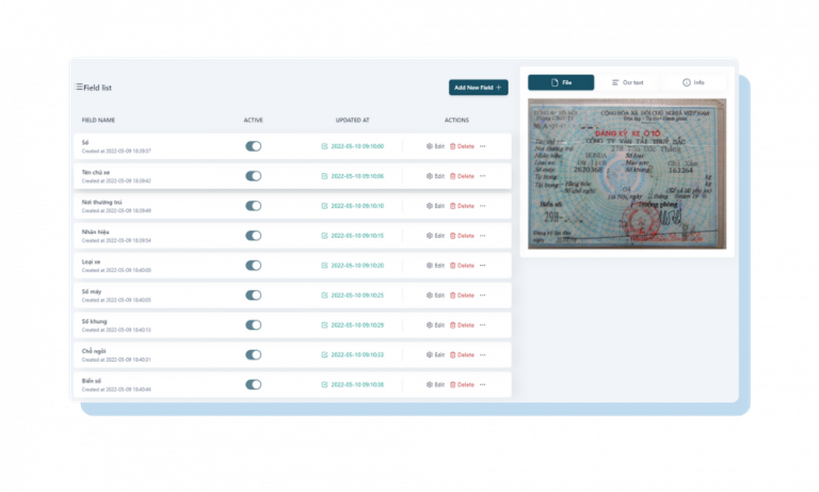Edit the Loại xe field
This screenshot has height=492, width=819.
(x=435, y=265)
